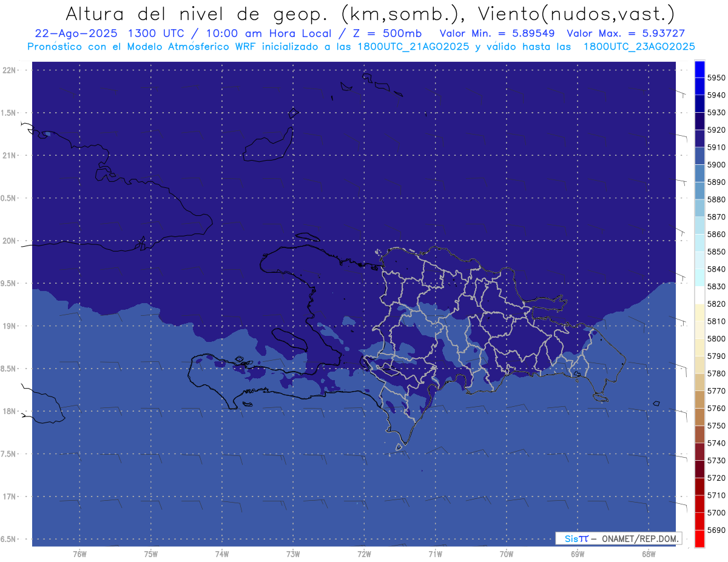Click the title text 'Altura del nivel de geop.'
This screenshot has width=728, height=562.
196,13
